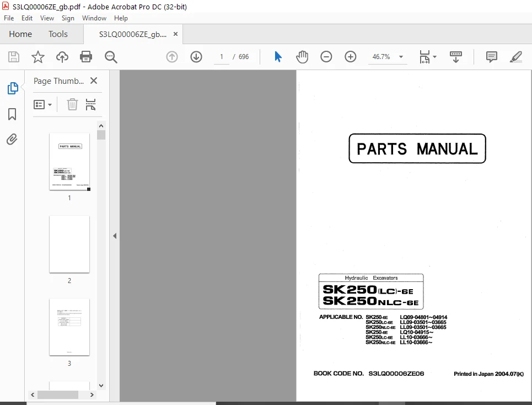Click the thumbnails horizontal scrollbar handle
This screenshot has height=405, width=532.
(58, 395)
